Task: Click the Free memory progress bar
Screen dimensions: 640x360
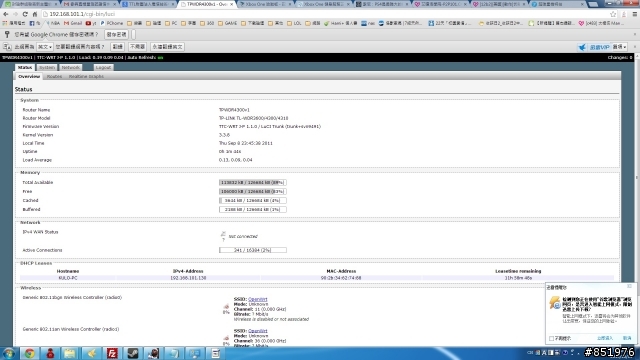Action: [253, 191]
